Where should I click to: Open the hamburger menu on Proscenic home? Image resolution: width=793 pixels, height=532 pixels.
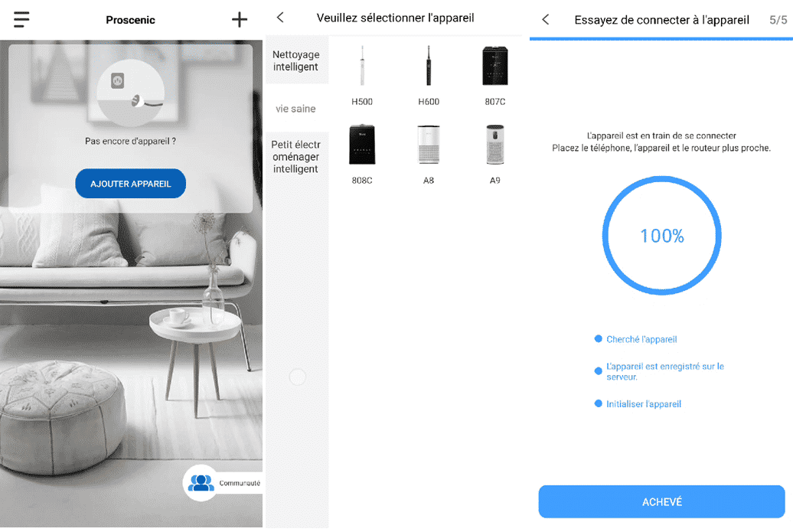pos(21,19)
